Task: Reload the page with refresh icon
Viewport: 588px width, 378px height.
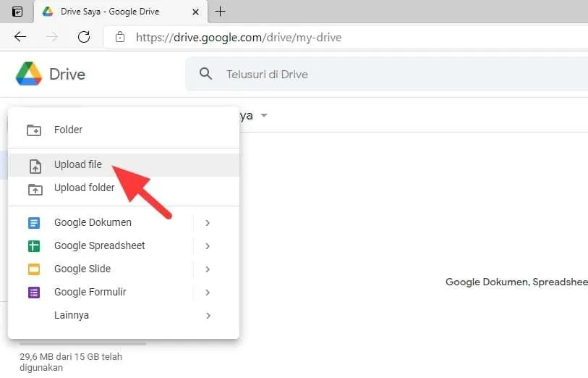Action: click(x=84, y=37)
